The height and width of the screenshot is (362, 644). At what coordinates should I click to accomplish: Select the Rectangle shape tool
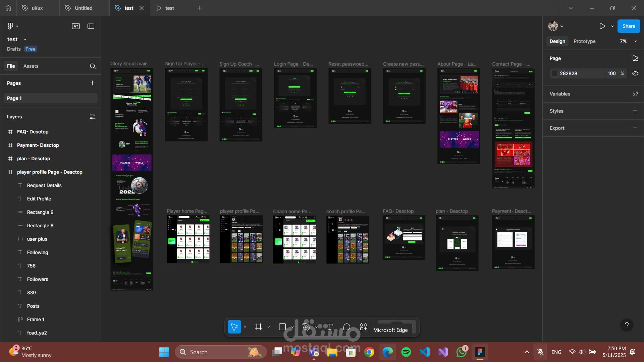282,327
